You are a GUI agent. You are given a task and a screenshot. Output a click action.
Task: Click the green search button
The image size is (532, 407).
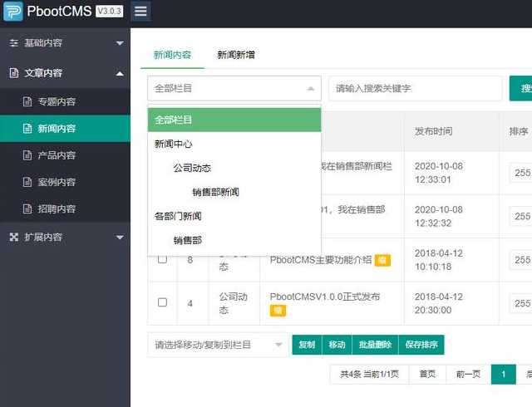pos(521,89)
